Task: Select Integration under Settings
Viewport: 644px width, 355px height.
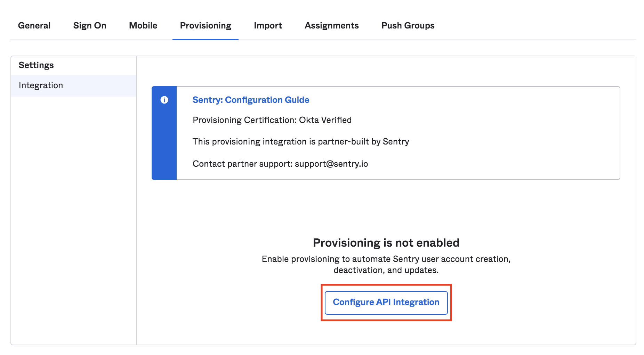Action: 41,85
